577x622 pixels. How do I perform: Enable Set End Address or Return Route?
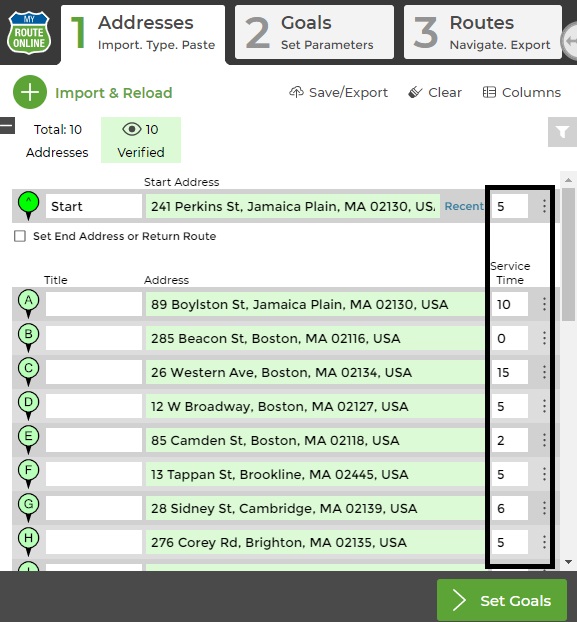20,236
